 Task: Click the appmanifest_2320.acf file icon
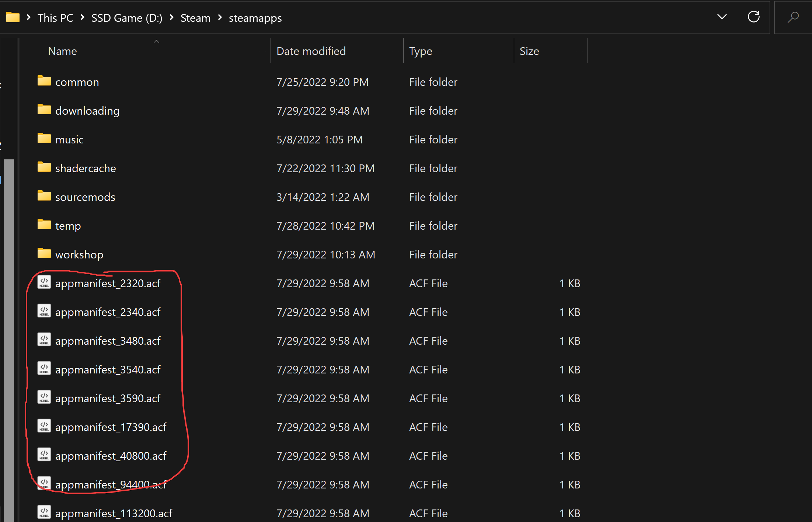point(44,282)
